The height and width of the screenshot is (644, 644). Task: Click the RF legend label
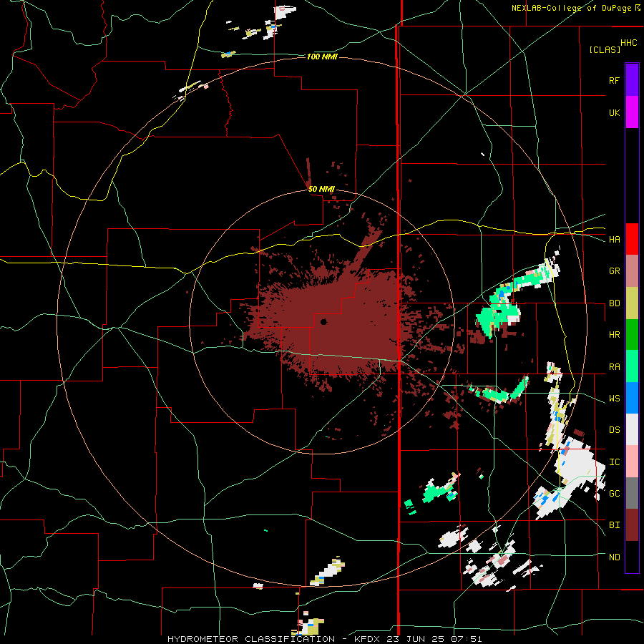[x=614, y=80]
